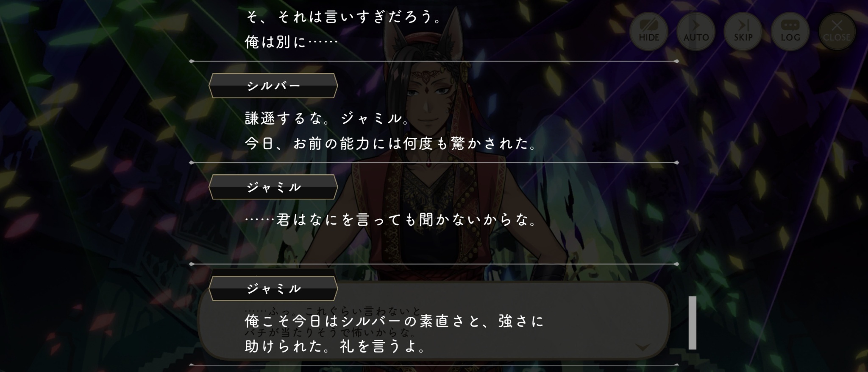
Task: Select the シルバー speaker name plate
Action: (273, 86)
